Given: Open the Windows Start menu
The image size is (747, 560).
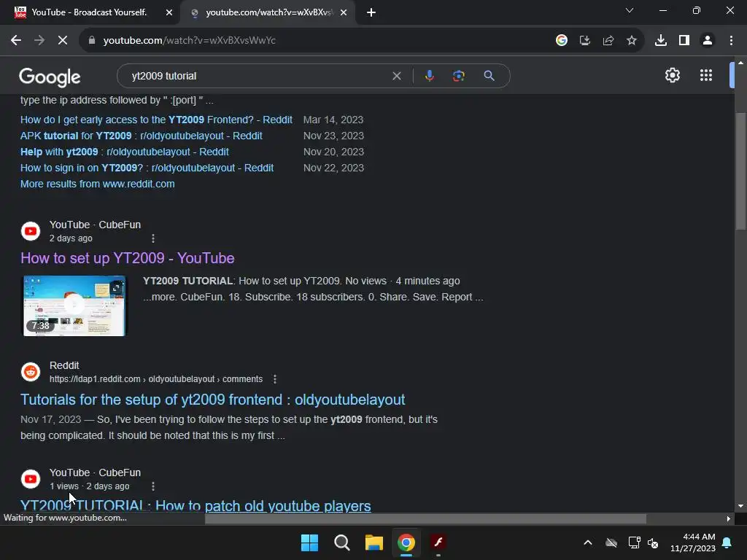Looking at the screenshot, I should pos(309,542).
